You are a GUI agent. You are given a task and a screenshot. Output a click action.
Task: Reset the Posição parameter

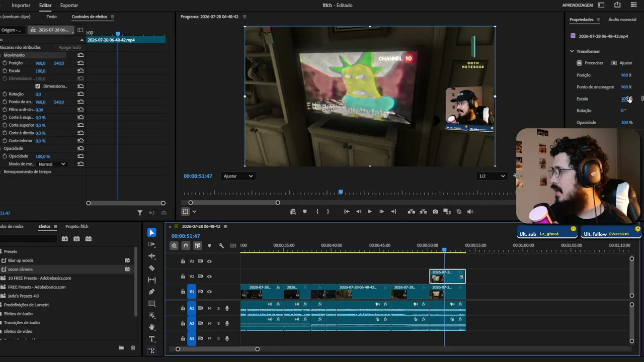[x=80, y=63]
